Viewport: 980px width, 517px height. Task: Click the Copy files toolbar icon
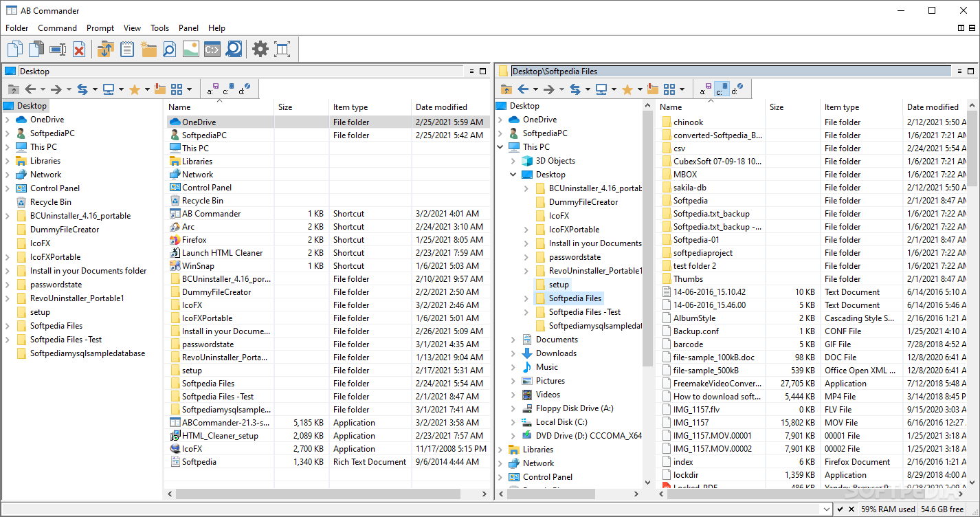pyautogui.click(x=15, y=49)
